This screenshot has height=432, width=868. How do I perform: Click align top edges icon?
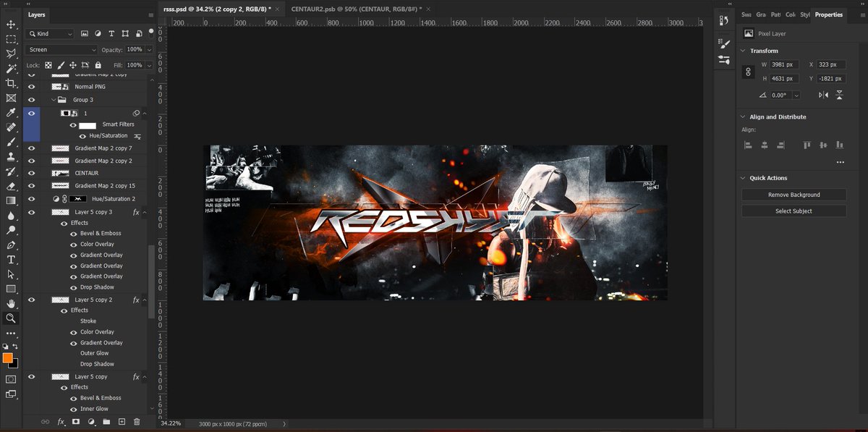[x=807, y=145]
